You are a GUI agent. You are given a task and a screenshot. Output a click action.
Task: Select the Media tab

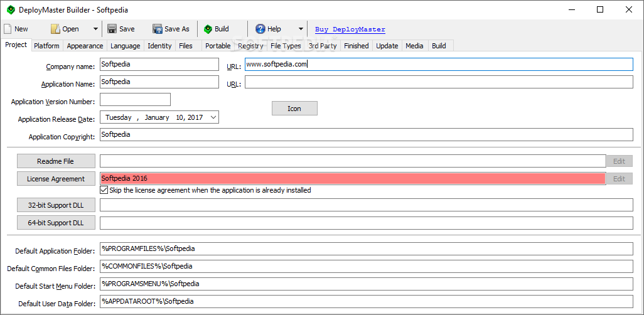414,46
